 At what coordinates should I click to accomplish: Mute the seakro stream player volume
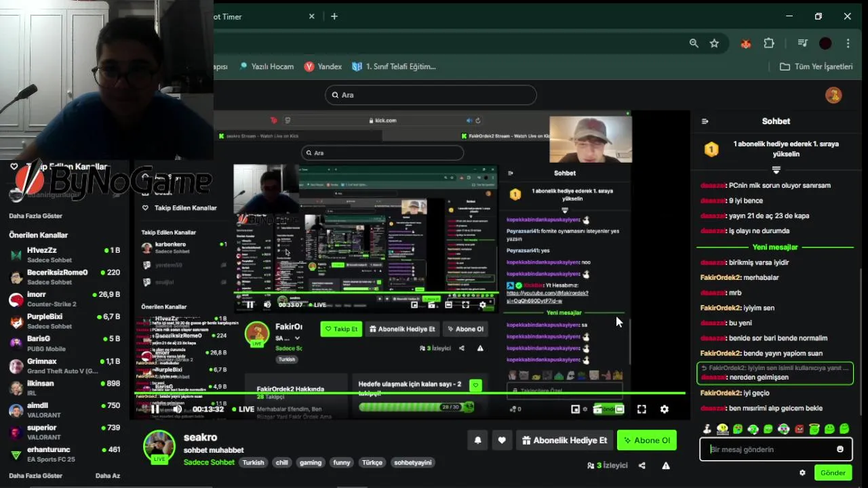177,409
